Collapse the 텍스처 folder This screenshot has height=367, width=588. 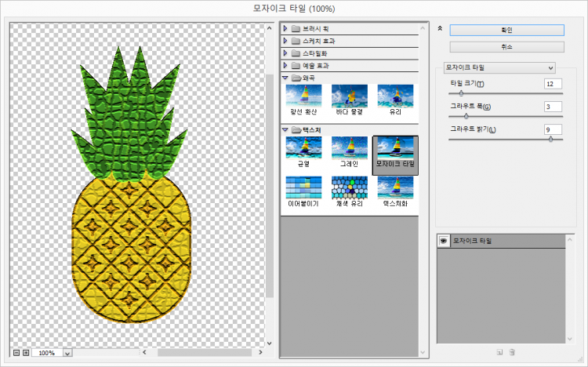point(286,129)
